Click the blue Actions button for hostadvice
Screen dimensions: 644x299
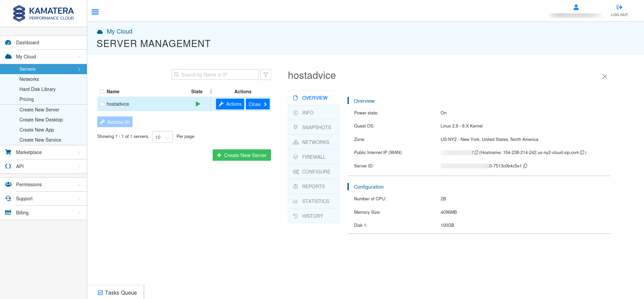pyautogui.click(x=230, y=104)
